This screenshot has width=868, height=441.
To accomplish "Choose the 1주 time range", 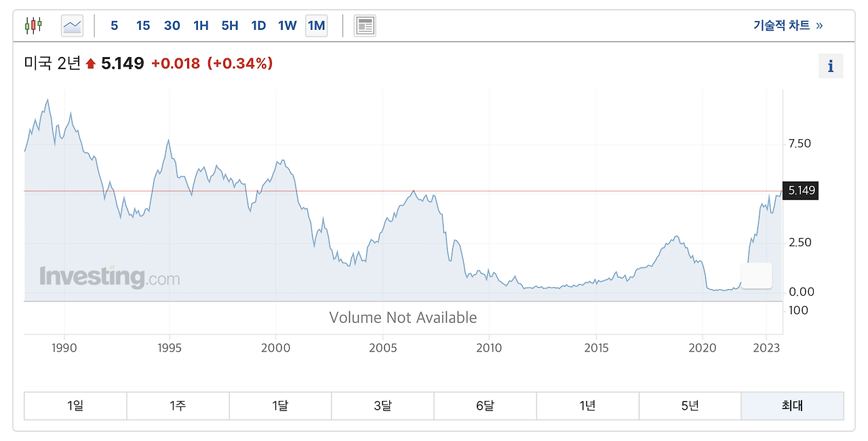I will (x=178, y=406).
